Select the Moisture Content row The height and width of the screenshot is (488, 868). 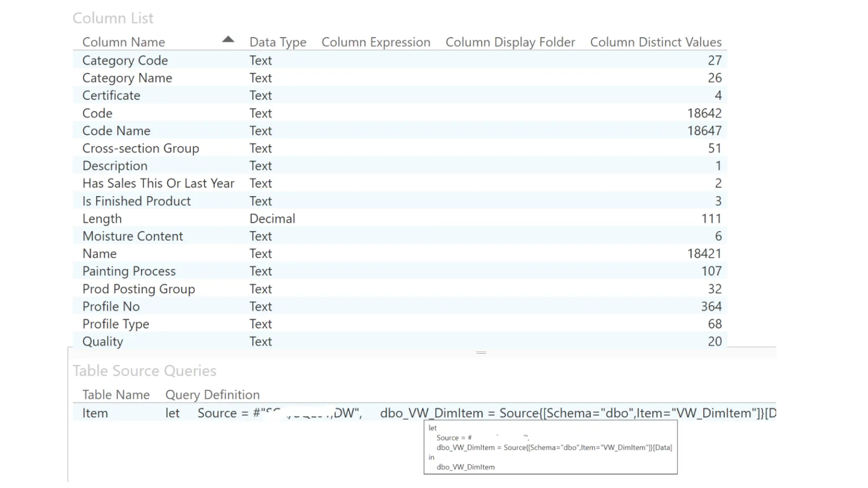(x=133, y=236)
